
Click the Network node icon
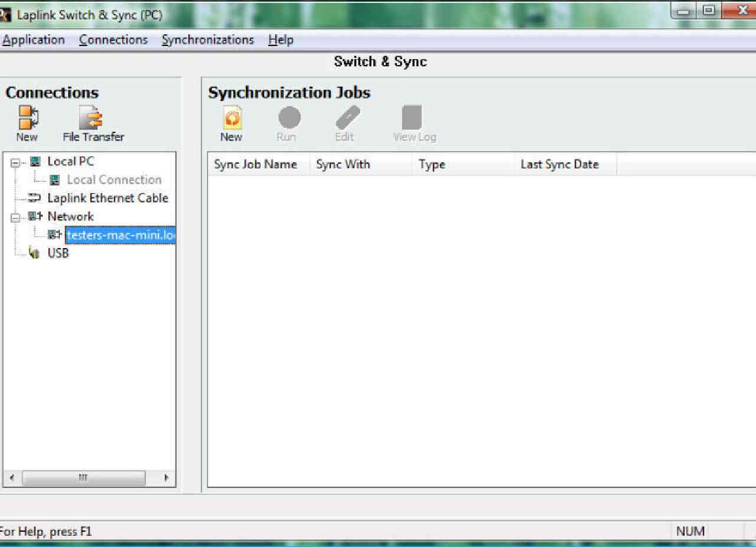[x=35, y=217]
